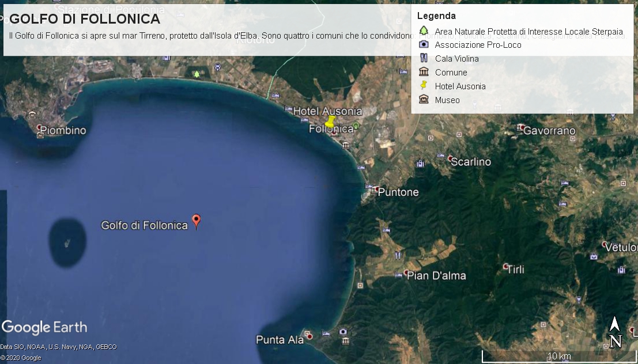This screenshot has height=364, width=638.
Task: Click the Stazione di Populonia label
Action: pos(111,9)
